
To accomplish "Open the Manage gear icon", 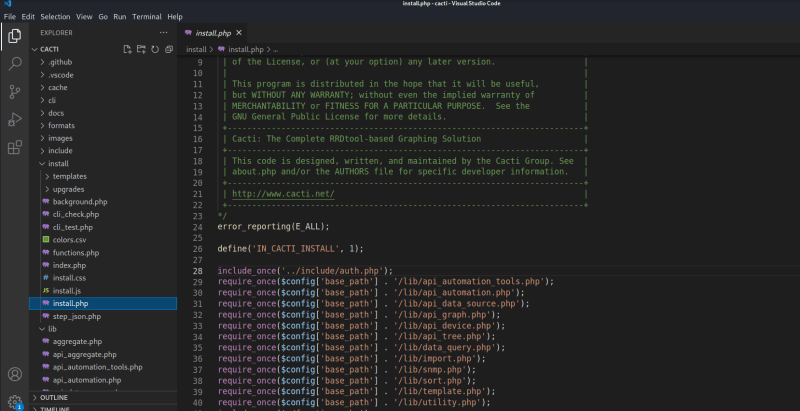I will 15,401.
